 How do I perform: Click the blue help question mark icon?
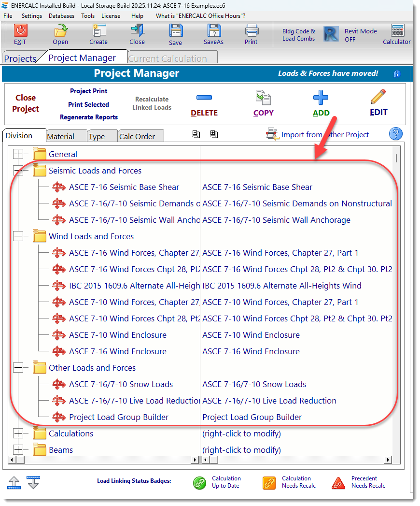click(395, 134)
